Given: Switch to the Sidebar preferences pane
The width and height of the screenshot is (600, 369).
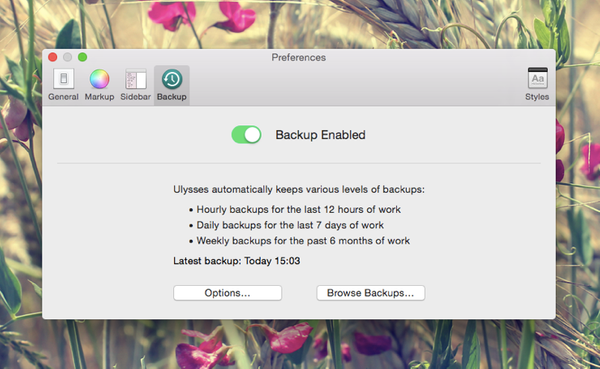Looking at the screenshot, I should [x=135, y=85].
